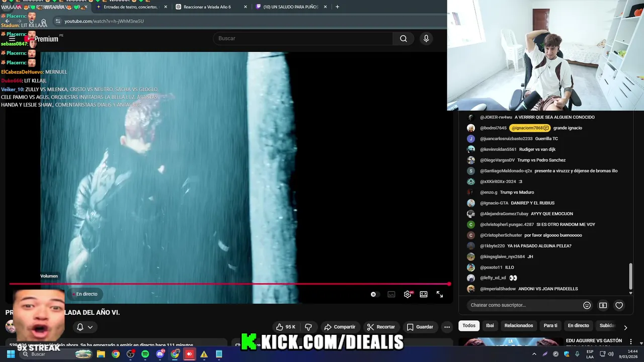Select the Todos filter chip
Screen dimensions: 644x362
coord(469,325)
